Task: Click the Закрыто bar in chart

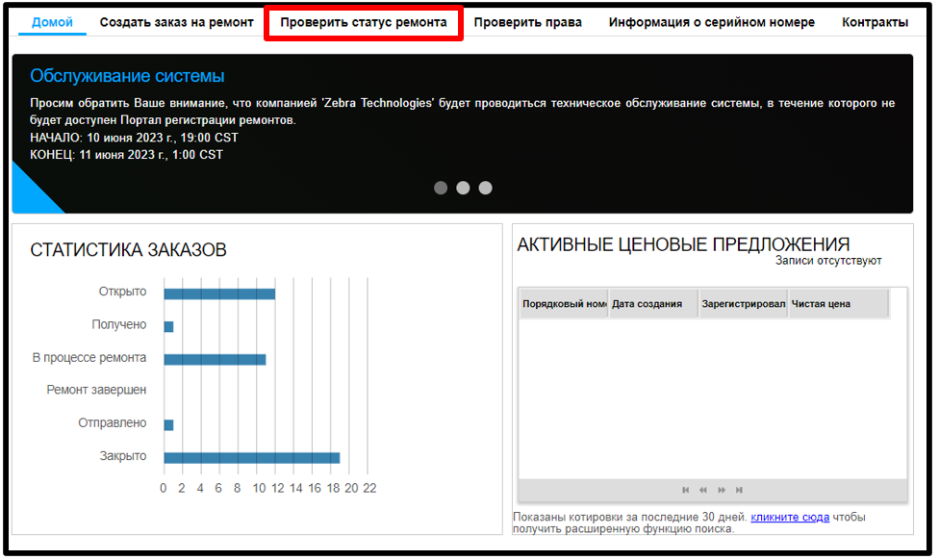Action: [x=252, y=458]
